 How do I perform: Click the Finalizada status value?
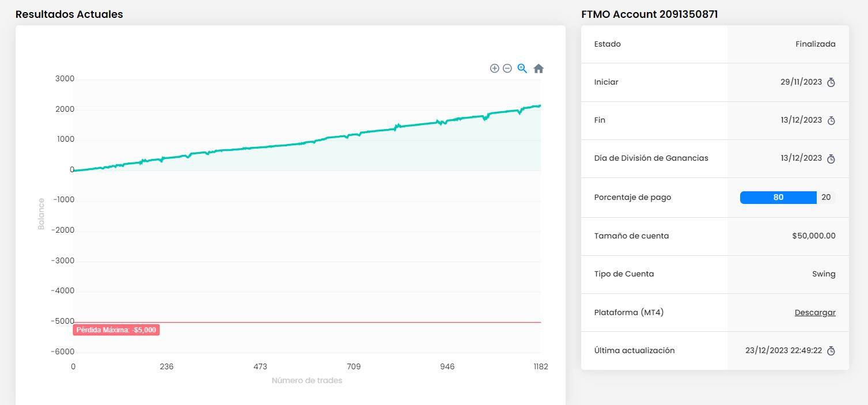pyautogui.click(x=815, y=44)
